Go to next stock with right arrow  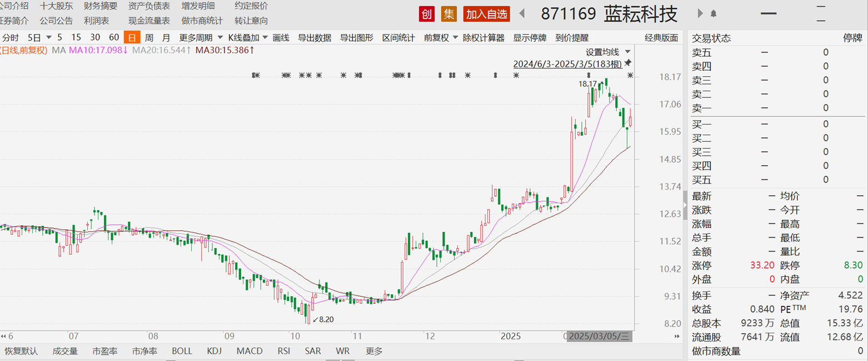pyautogui.click(x=700, y=13)
